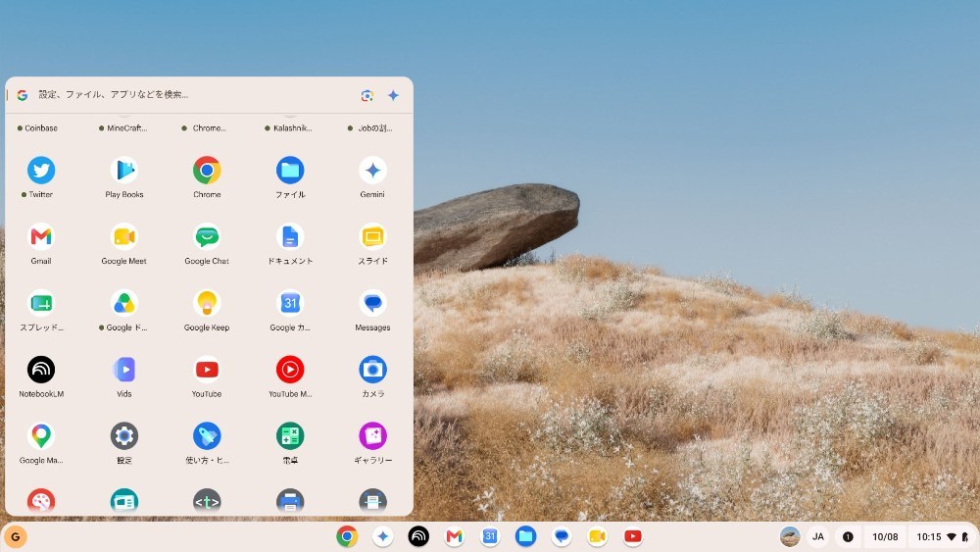Open the Vids app

[x=124, y=370]
